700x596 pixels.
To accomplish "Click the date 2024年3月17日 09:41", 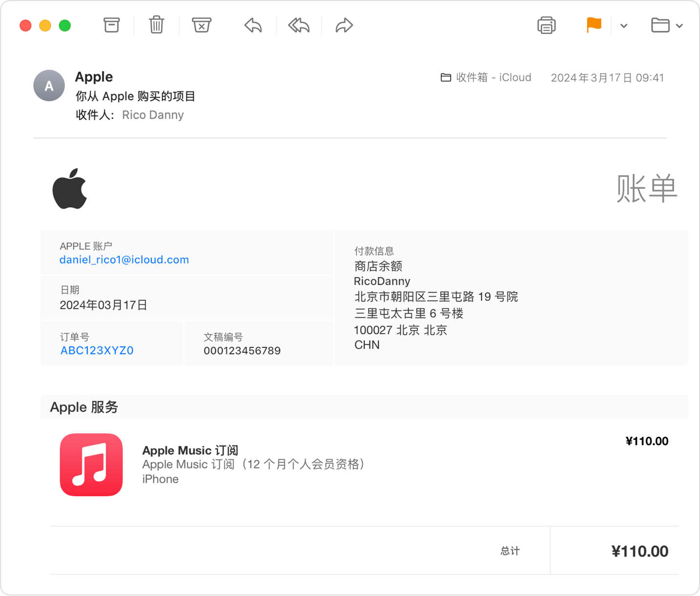I will pos(608,78).
